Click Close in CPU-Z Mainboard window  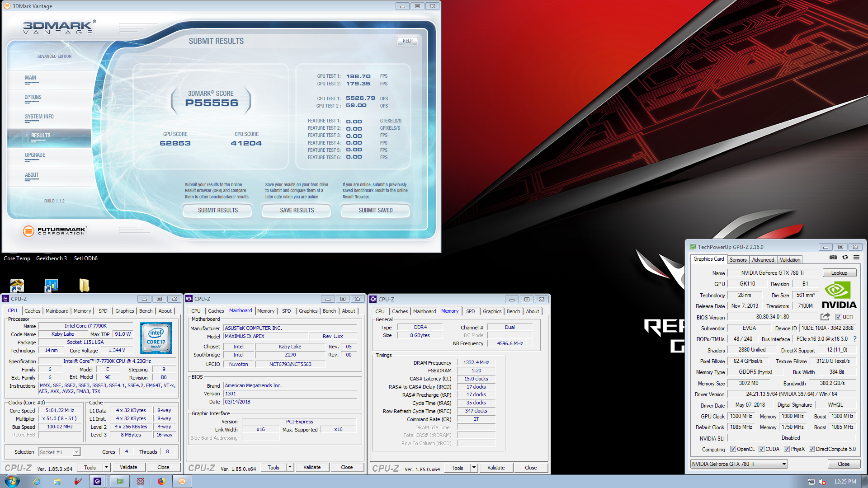(347, 467)
